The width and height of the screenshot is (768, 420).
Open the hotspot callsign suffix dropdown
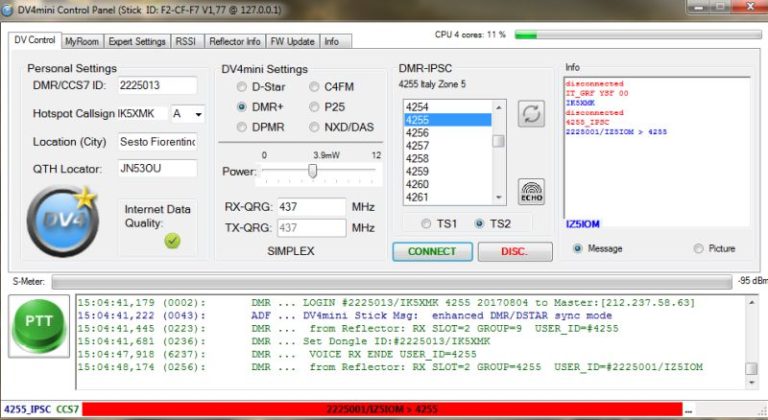(198, 114)
